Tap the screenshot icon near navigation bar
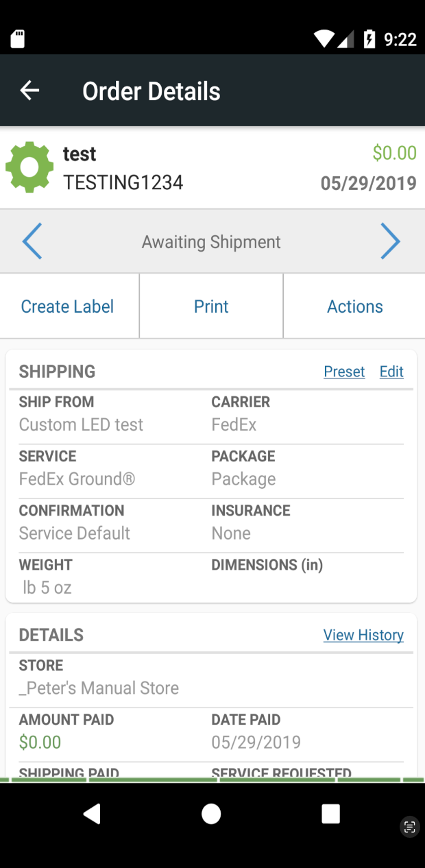 [409, 828]
